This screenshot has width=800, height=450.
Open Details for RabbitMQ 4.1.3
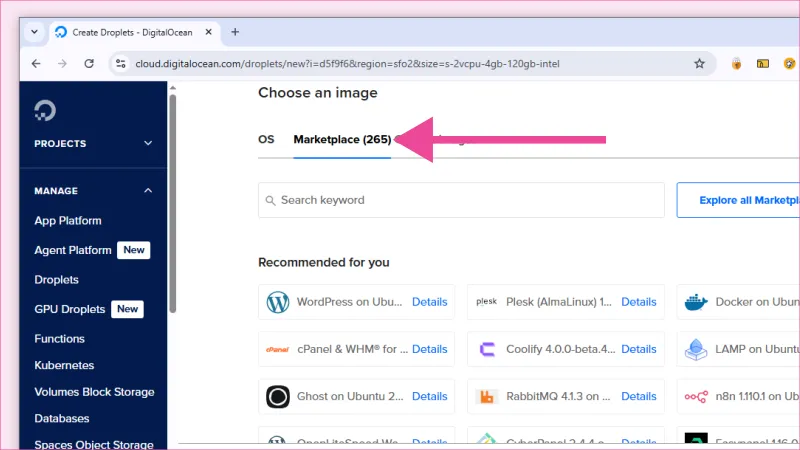639,396
